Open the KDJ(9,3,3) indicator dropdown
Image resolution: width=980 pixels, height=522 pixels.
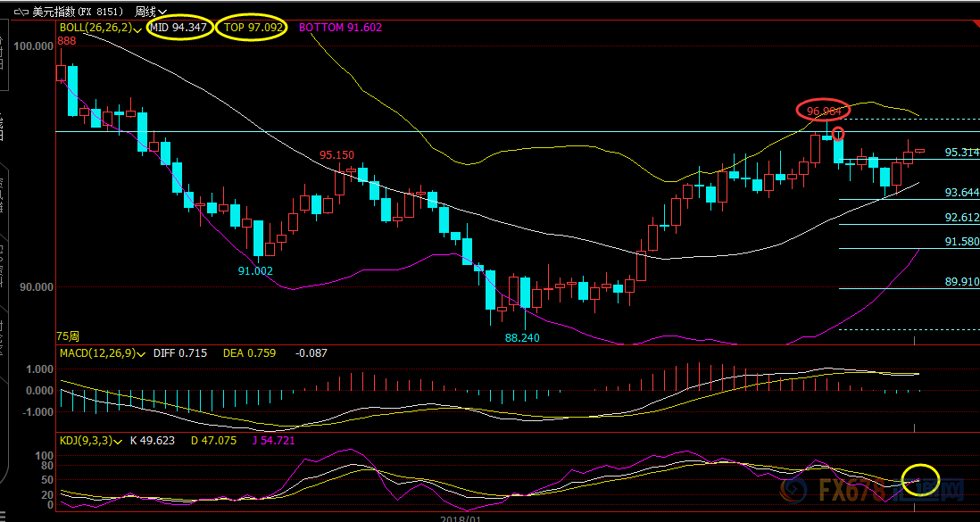coord(118,441)
